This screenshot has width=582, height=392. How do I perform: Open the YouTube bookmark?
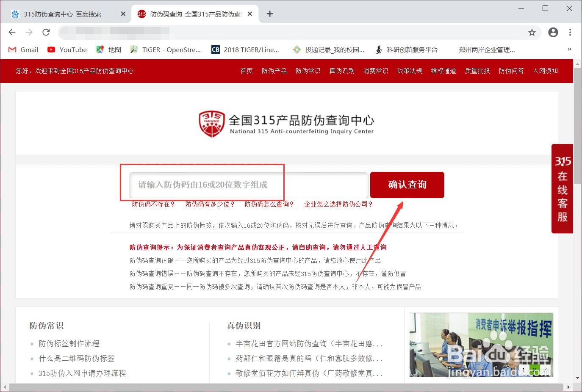[x=67, y=50]
